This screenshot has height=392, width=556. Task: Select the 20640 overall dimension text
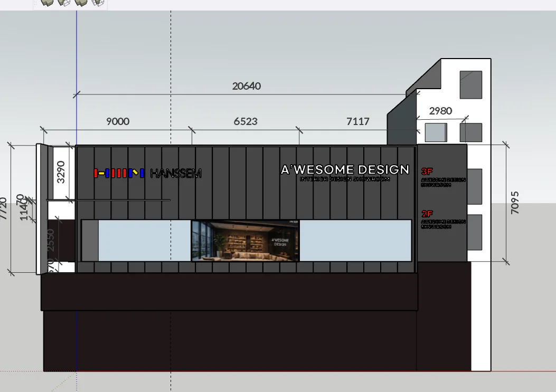(247, 86)
